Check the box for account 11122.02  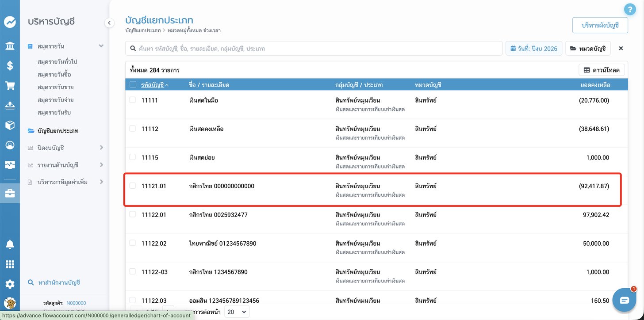[x=133, y=243]
